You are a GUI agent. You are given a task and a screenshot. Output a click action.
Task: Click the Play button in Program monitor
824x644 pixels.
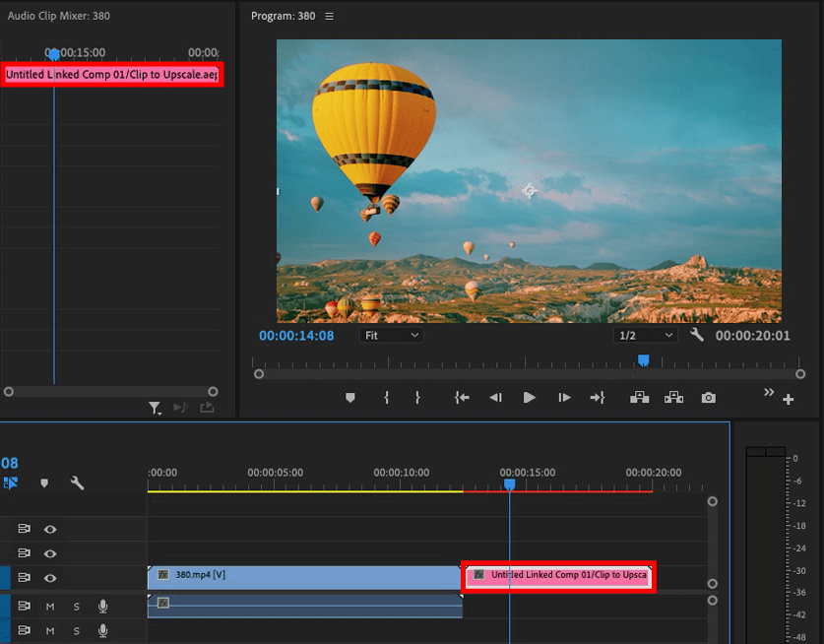530,398
